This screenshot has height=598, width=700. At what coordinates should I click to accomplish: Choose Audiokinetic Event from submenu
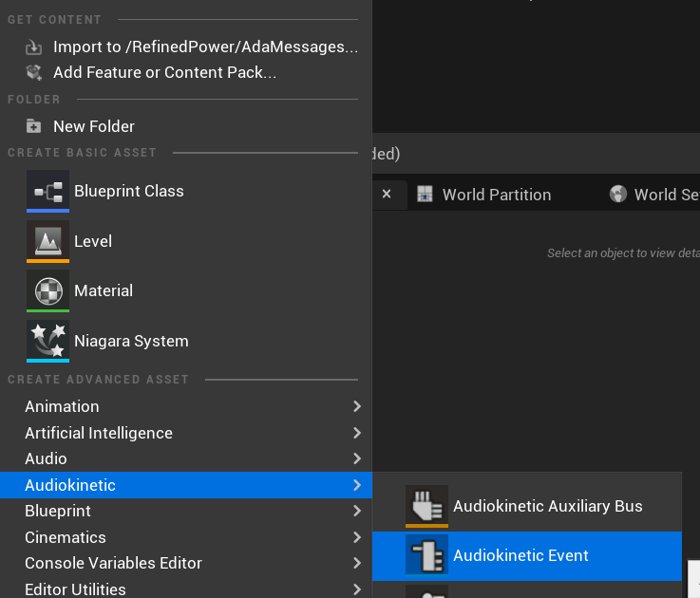(527, 555)
